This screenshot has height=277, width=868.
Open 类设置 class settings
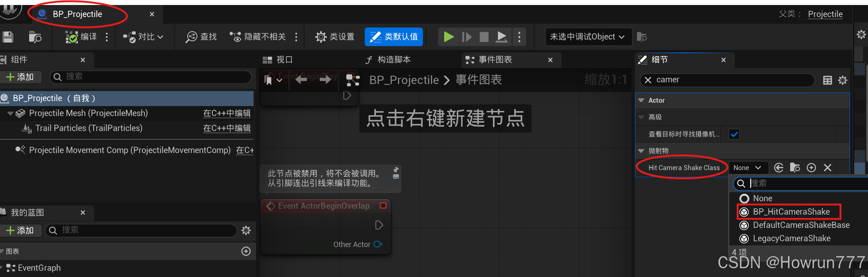click(x=335, y=37)
